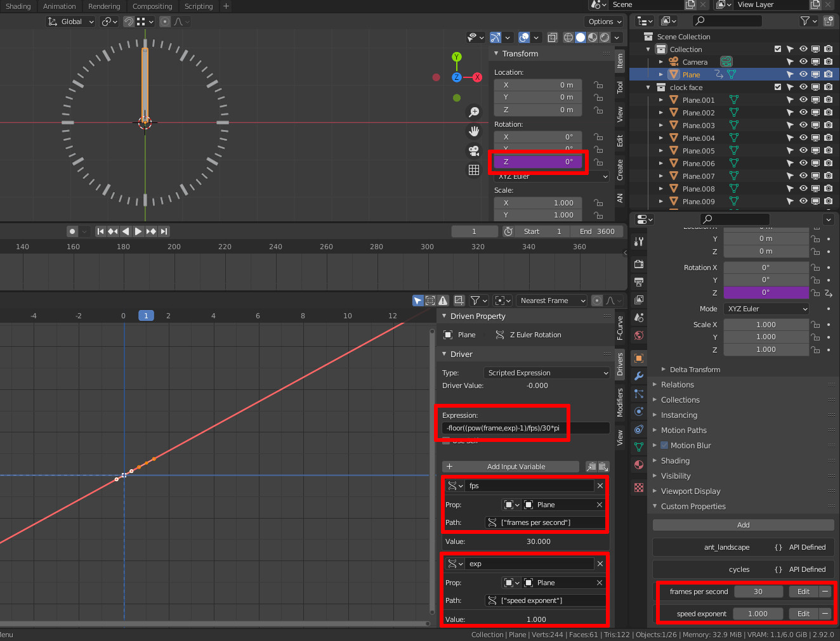Click speed exponent value slider

[x=758, y=614]
